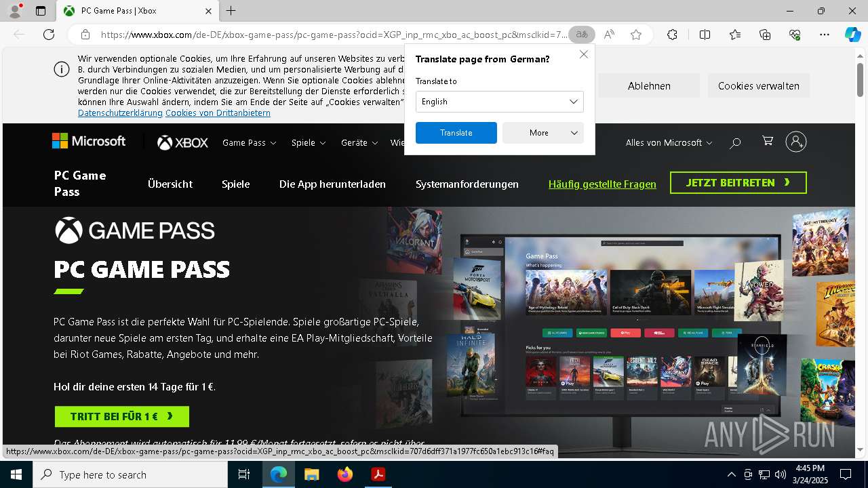Close the translate popup
The image size is (868, 488).
tap(583, 54)
